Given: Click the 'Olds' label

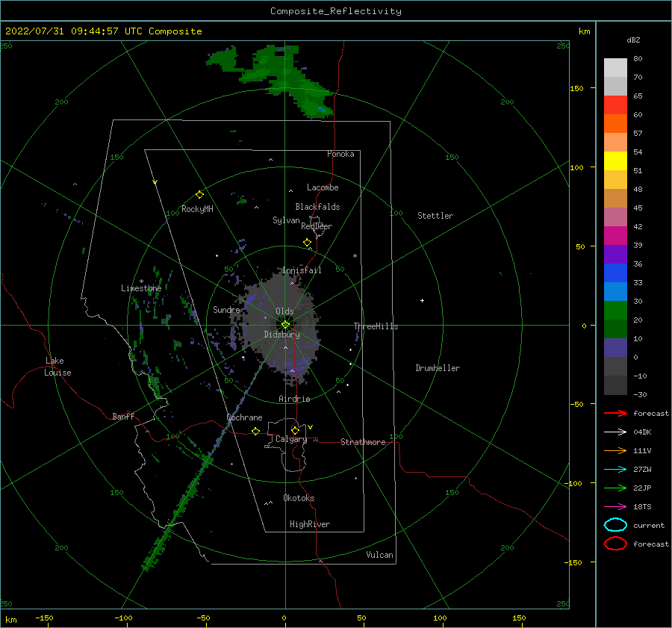Looking at the screenshot, I should pyautogui.click(x=284, y=311).
